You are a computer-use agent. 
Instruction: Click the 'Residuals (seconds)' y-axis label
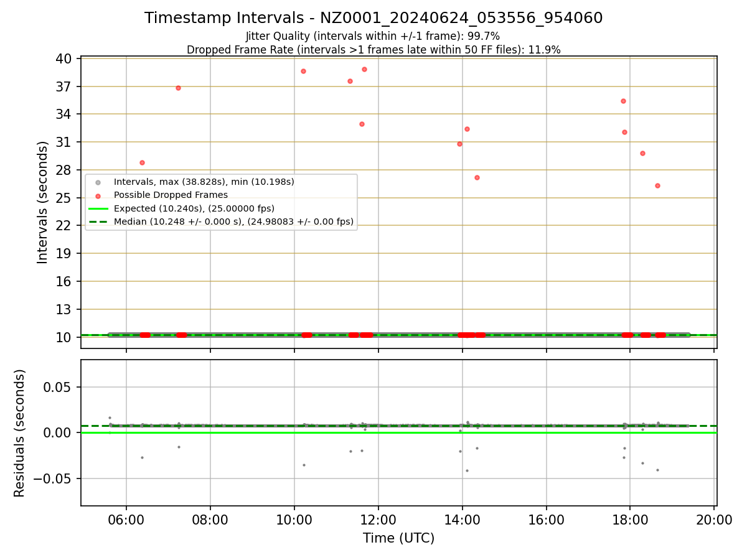(20, 433)
